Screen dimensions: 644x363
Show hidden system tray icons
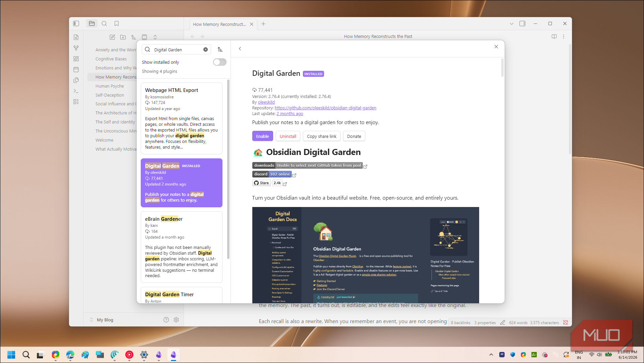click(x=491, y=355)
